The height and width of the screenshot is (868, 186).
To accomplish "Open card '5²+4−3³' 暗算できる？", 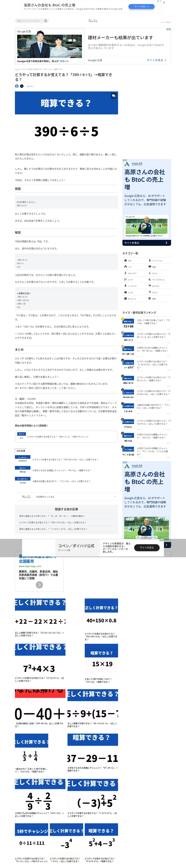I will (101, 843).
